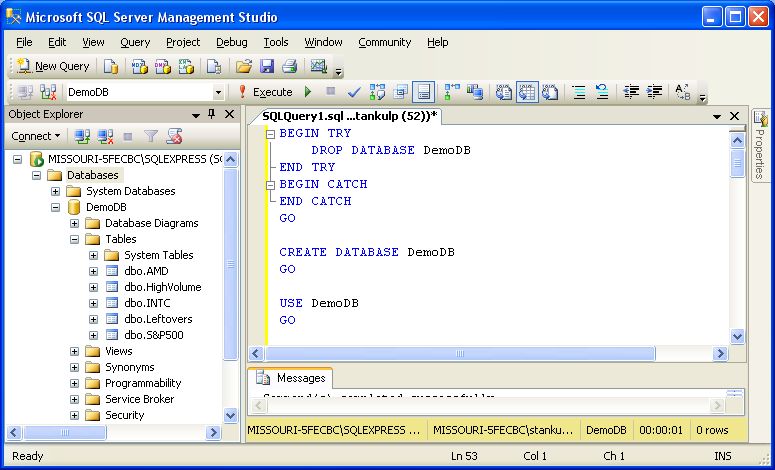Click the Change Connection icon
The image size is (775, 470).
(47, 92)
